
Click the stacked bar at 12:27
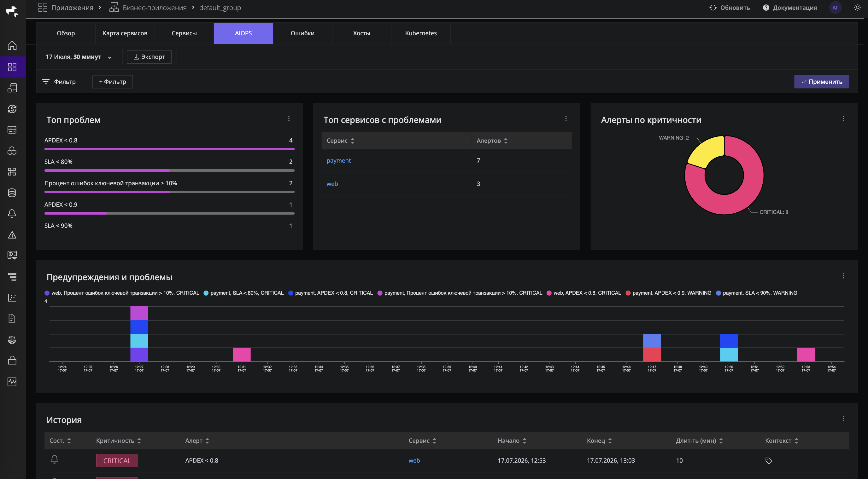139,334
